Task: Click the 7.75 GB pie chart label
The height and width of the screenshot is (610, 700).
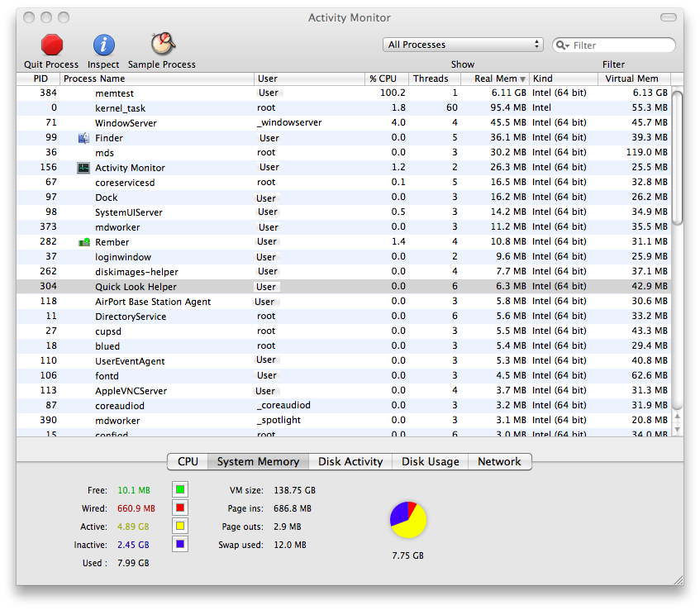Action: [x=408, y=555]
